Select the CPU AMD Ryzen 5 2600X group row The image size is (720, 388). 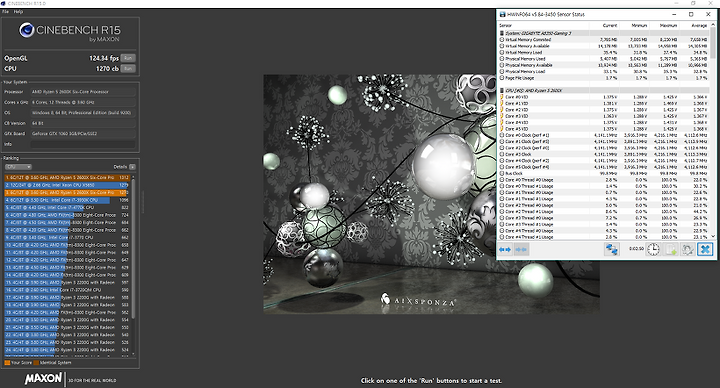click(x=604, y=90)
